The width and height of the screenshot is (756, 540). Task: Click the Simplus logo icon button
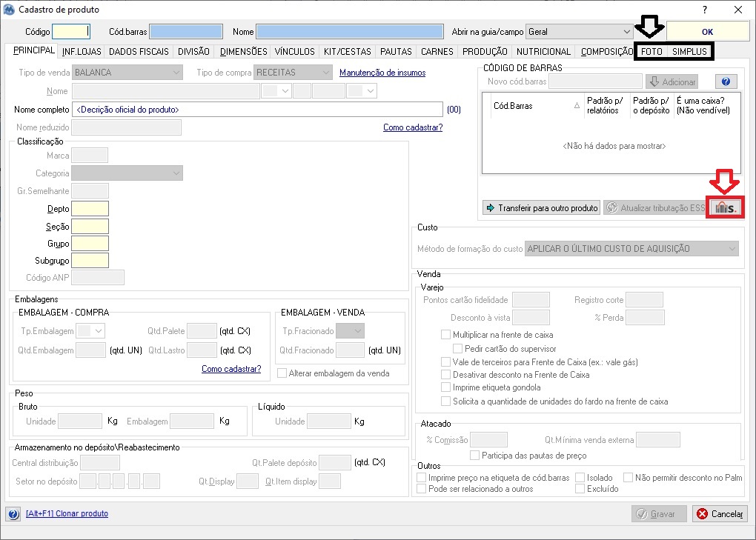coord(725,207)
